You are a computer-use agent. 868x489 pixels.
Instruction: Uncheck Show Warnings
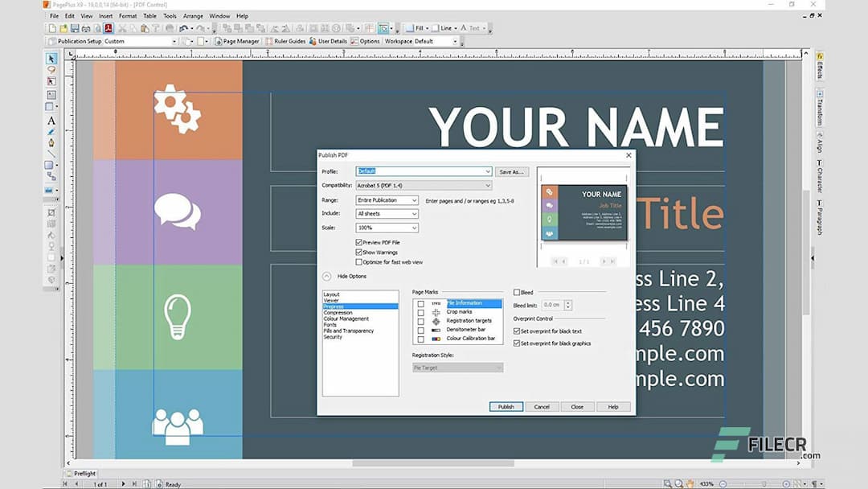[x=358, y=252]
